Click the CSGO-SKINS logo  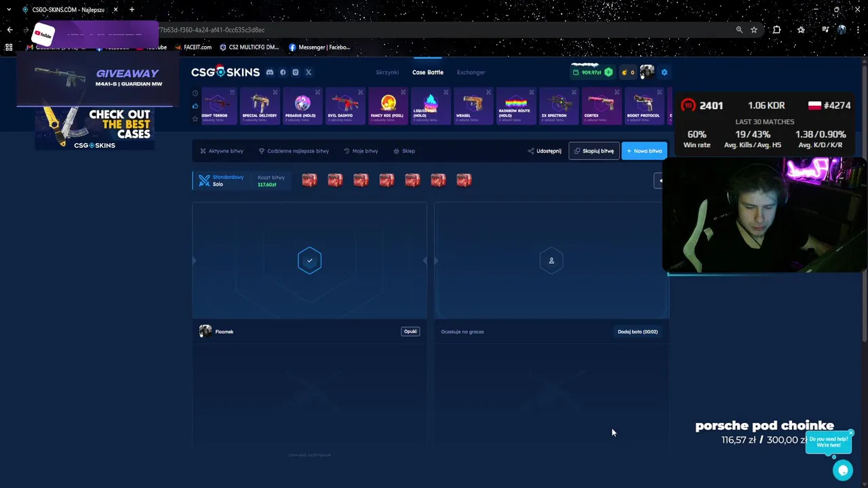(x=225, y=72)
